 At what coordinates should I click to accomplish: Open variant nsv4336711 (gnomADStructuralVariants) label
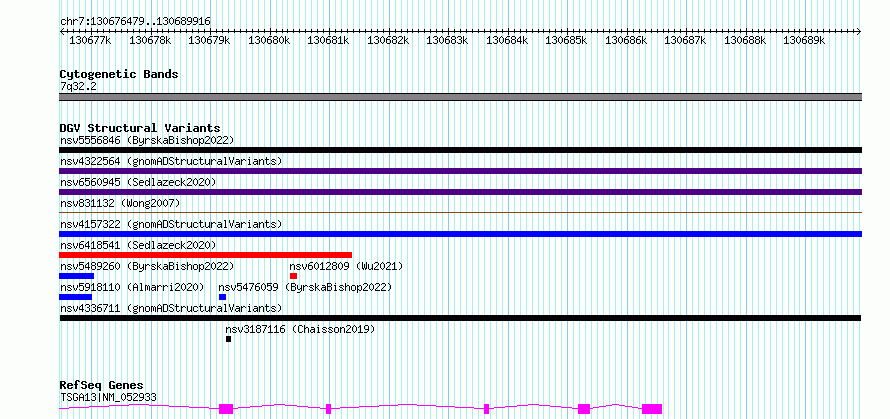[x=171, y=308]
